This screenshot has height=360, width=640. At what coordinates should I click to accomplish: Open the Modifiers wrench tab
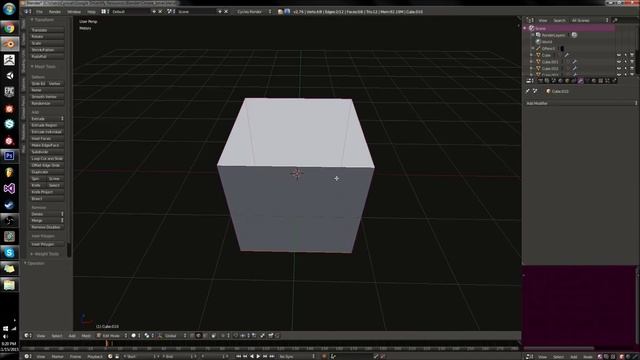click(x=580, y=81)
